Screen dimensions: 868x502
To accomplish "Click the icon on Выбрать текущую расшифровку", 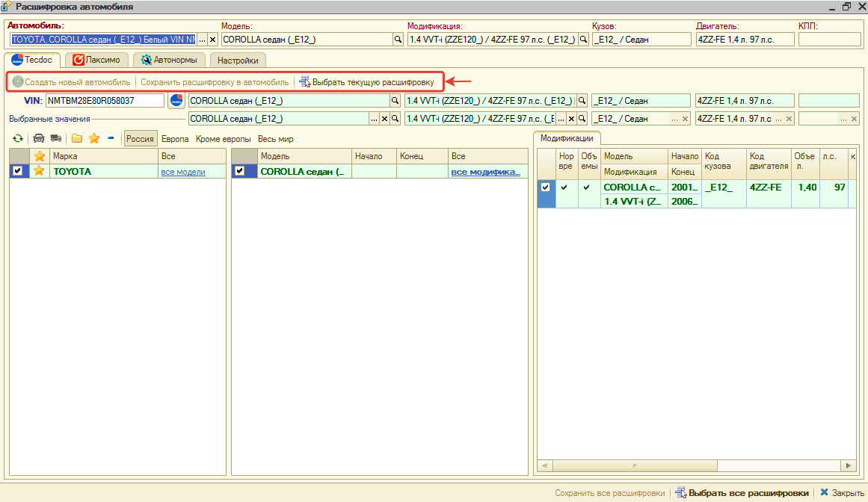I will 305,82.
